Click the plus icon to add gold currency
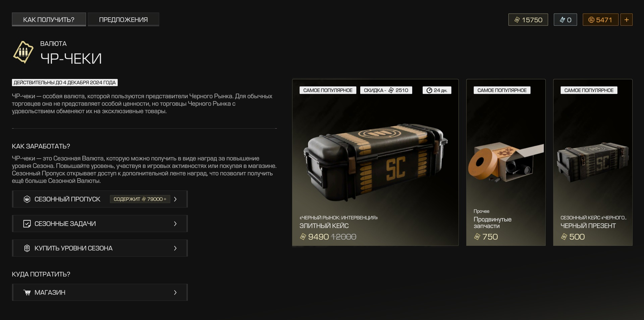Image resolution: width=644 pixels, height=320 pixels. pos(626,20)
